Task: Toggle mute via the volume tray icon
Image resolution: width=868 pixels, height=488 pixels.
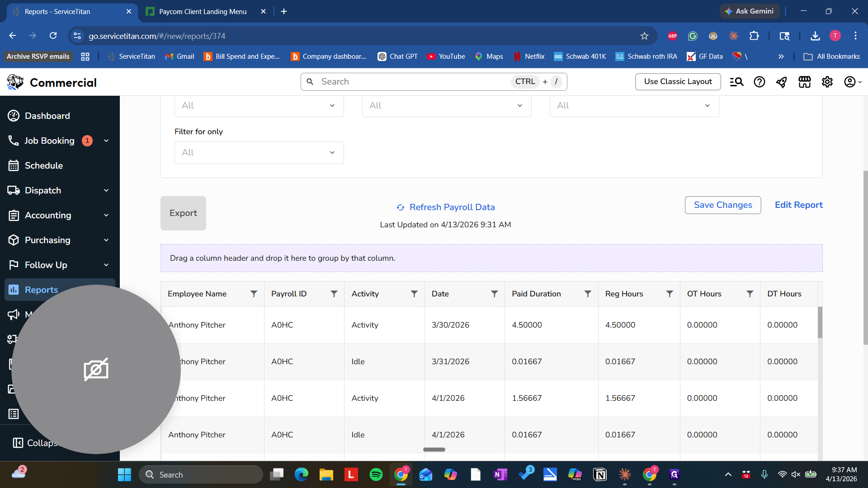Action: pos(796,474)
